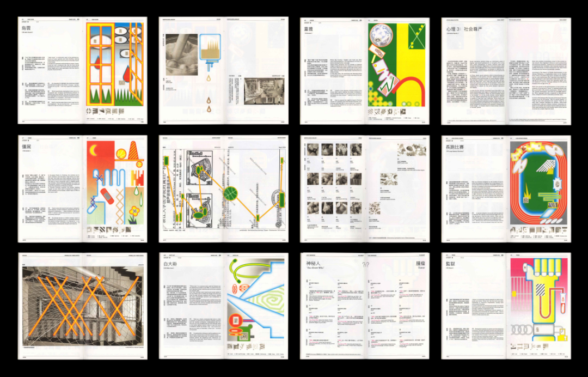This screenshot has height=377, width=588.
Task: Open the book spread titled 白大褂
Action: [224, 306]
